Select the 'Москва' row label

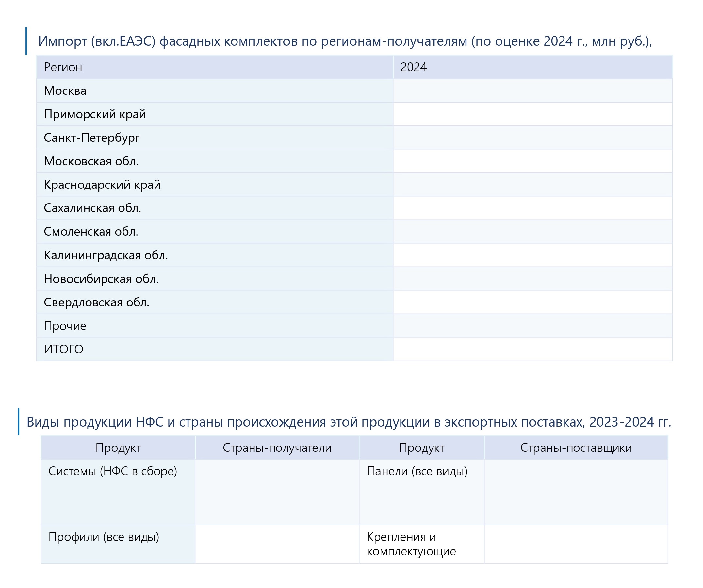coord(65,91)
